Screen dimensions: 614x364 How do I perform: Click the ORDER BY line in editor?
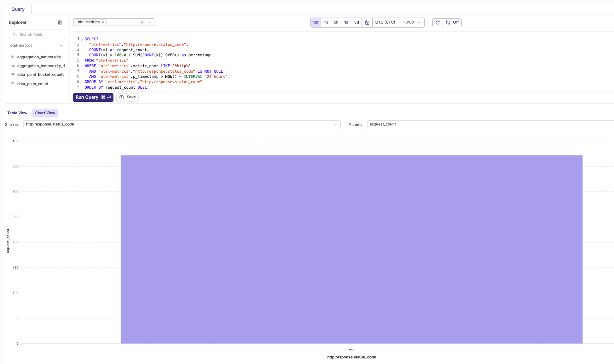tap(117, 88)
